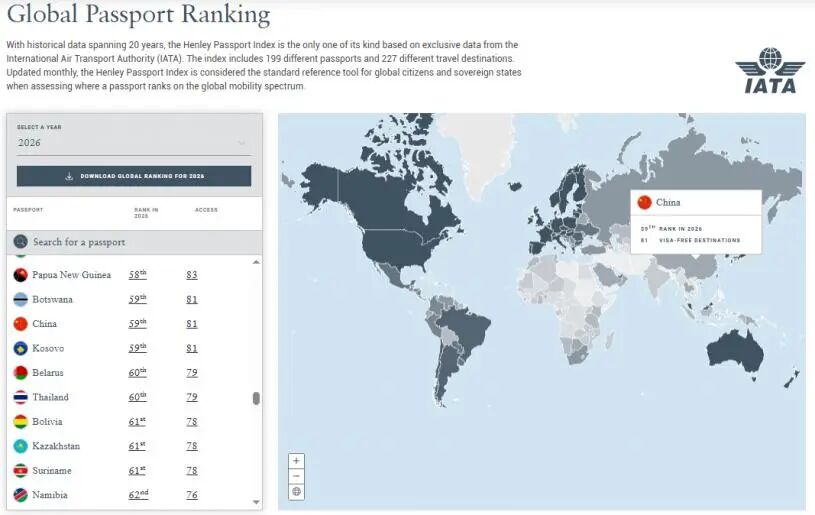Click the Namibia flag icon

(x=20, y=495)
